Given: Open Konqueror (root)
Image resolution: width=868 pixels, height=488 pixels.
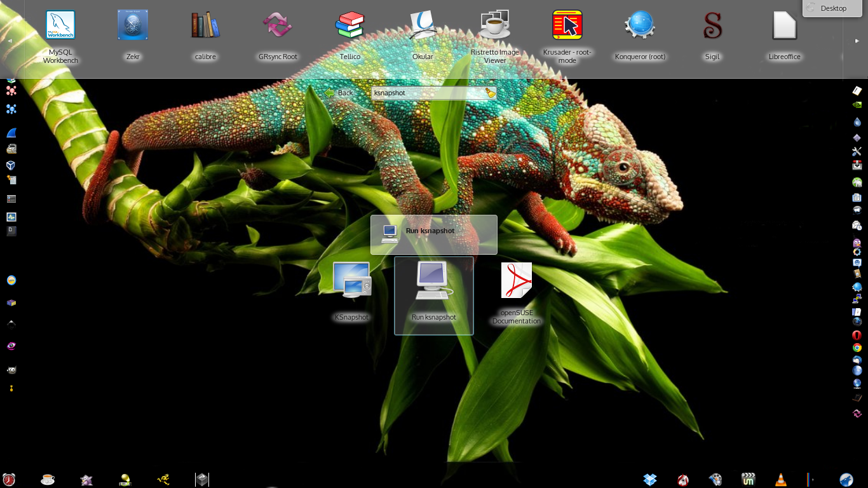Looking at the screenshot, I should point(640,25).
